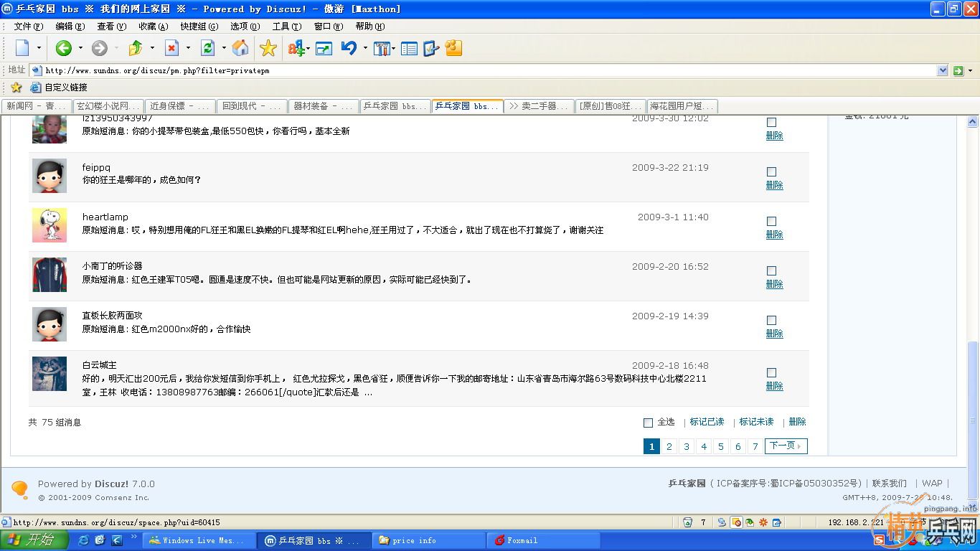Tick the checkbox for 直板长胶两面攻 message
The width and height of the screenshot is (980, 551).
coord(771,320)
